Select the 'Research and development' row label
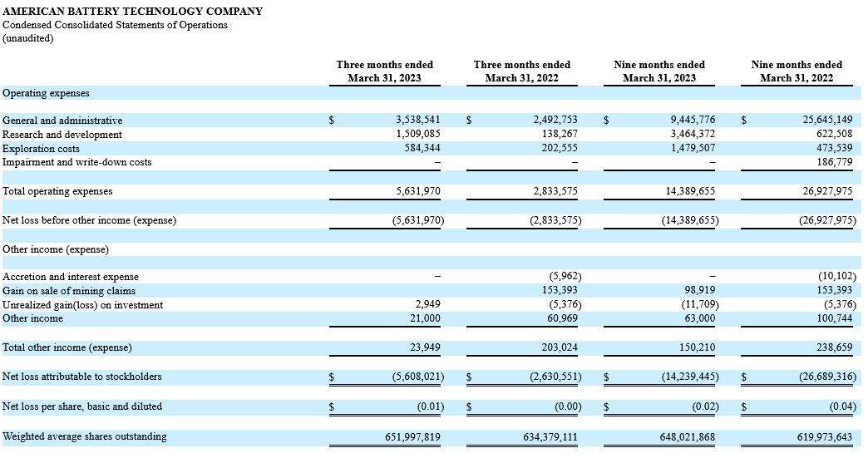The height and width of the screenshot is (458, 868). click(62, 135)
